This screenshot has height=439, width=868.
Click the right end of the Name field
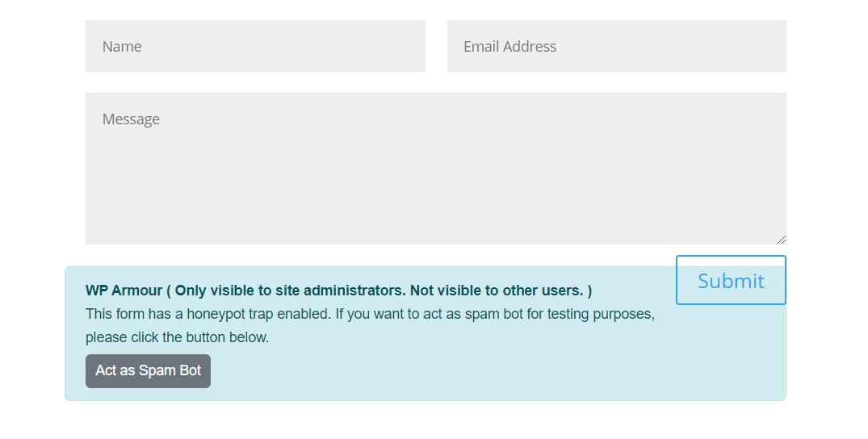coord(408,46)
